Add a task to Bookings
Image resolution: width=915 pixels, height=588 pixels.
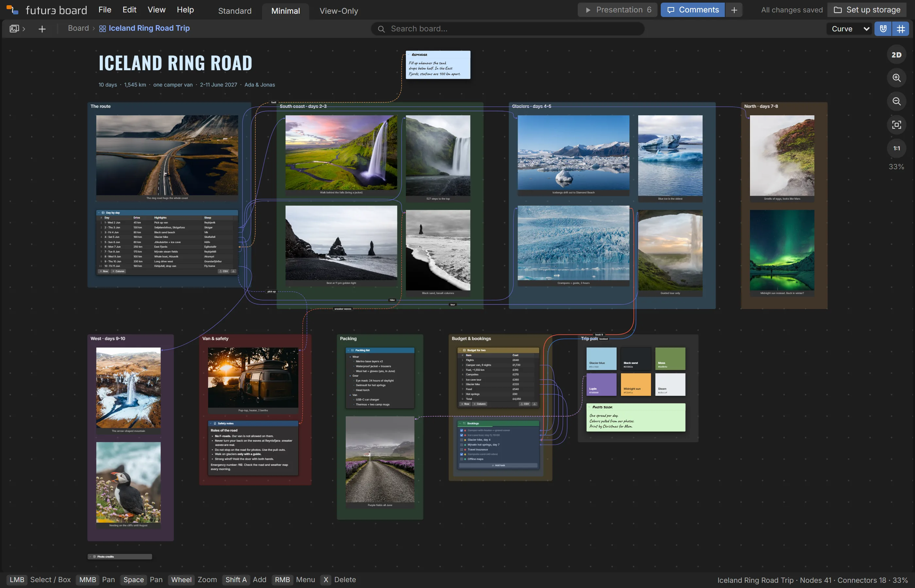coord(498,465)
